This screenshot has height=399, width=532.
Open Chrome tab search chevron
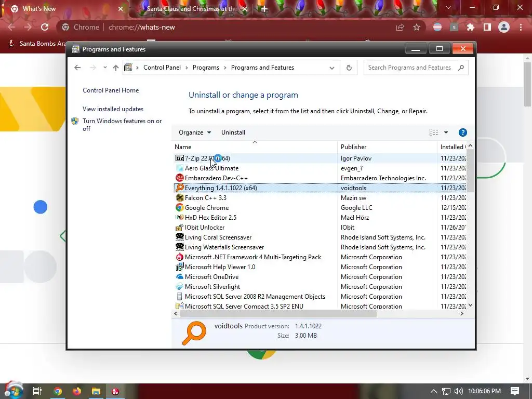448,7
